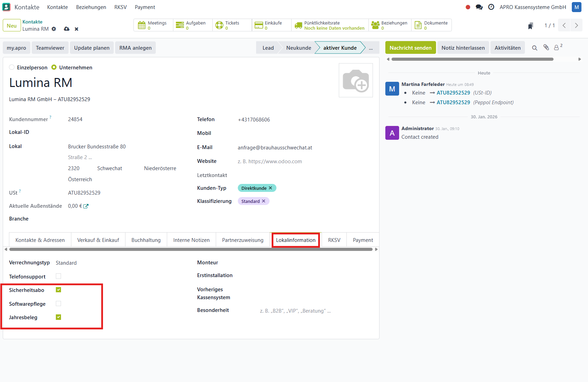Viewport: 588px width, 382px height.
Task: Open the Verrechnungstyp Standard dropdown
Action: (x=66, y=263)
